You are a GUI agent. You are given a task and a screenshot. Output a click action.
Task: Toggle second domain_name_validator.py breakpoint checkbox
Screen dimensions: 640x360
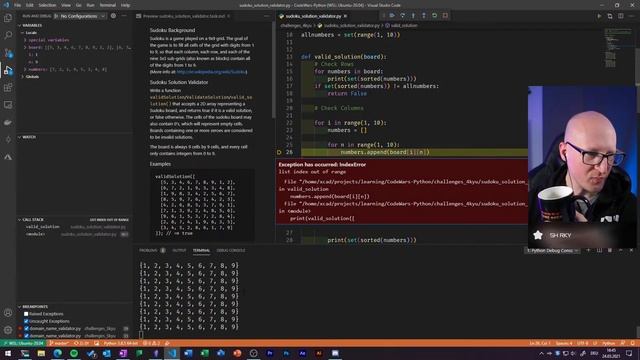26,336
